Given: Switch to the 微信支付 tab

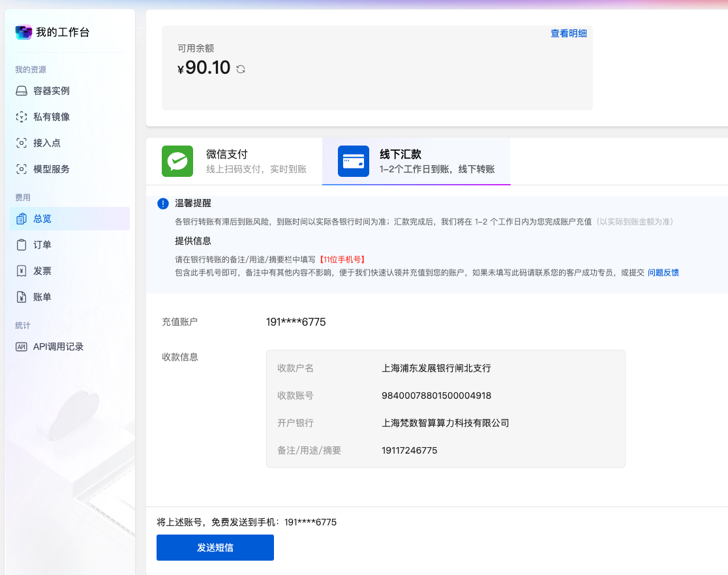Looking at the screenshot, I should pos(234,161).
